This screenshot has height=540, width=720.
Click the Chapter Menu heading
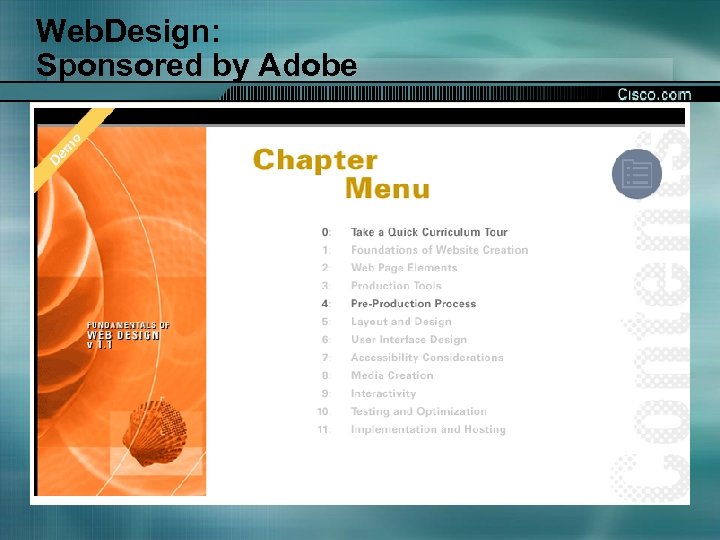point(342,174)
